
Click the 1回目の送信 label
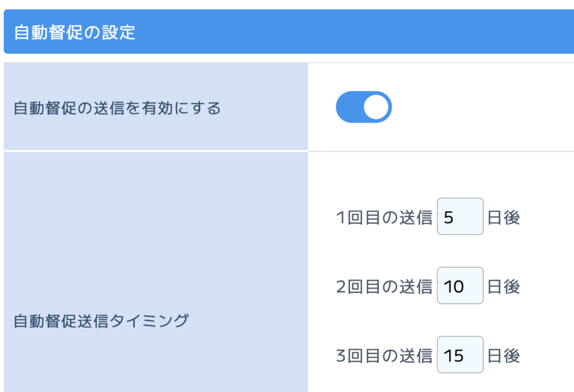click(384, 217)
